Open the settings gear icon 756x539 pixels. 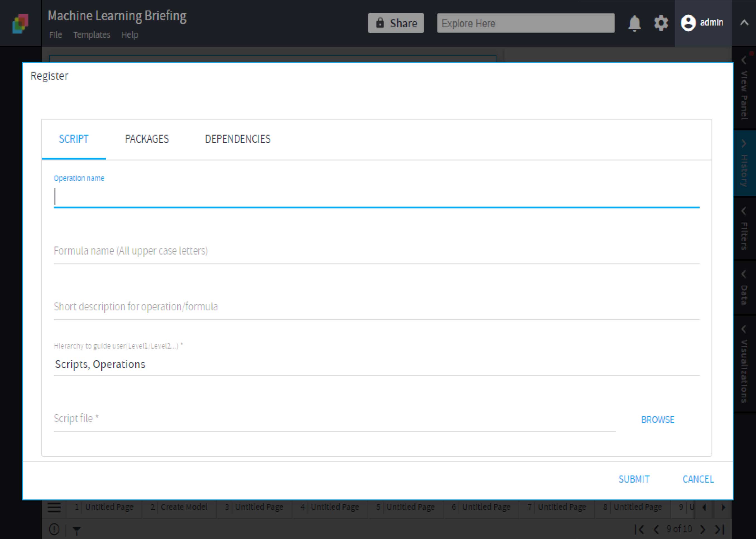tap(661, 23)
